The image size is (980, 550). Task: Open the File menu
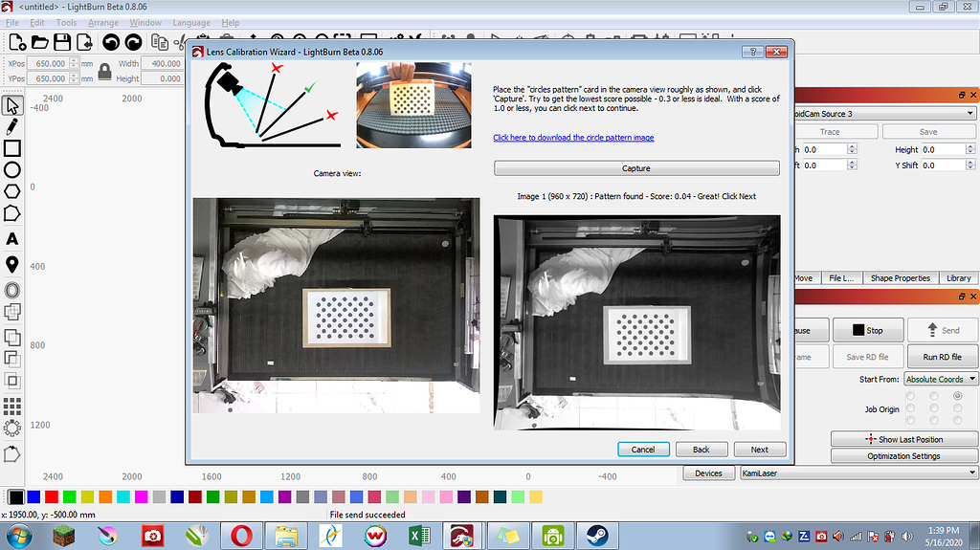click(11, 23)
